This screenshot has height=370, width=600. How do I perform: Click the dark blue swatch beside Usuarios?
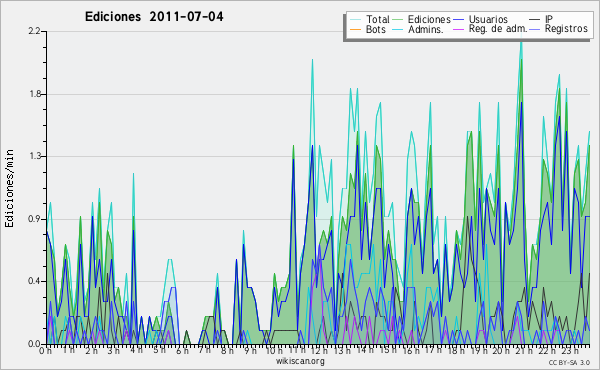pos(458,20)
